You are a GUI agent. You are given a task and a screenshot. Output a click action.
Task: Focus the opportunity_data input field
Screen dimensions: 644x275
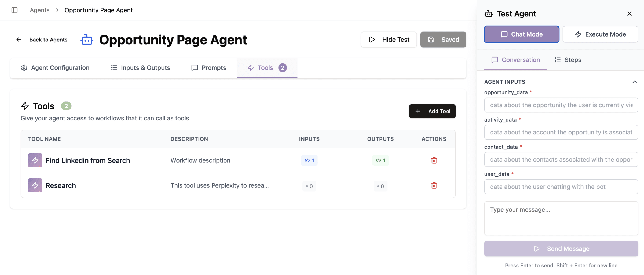coord(561,105)
